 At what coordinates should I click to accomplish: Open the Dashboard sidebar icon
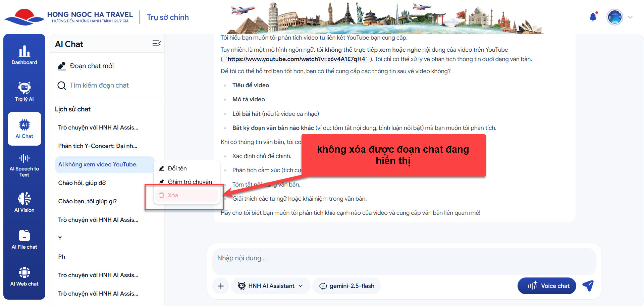tap(24, 55)
